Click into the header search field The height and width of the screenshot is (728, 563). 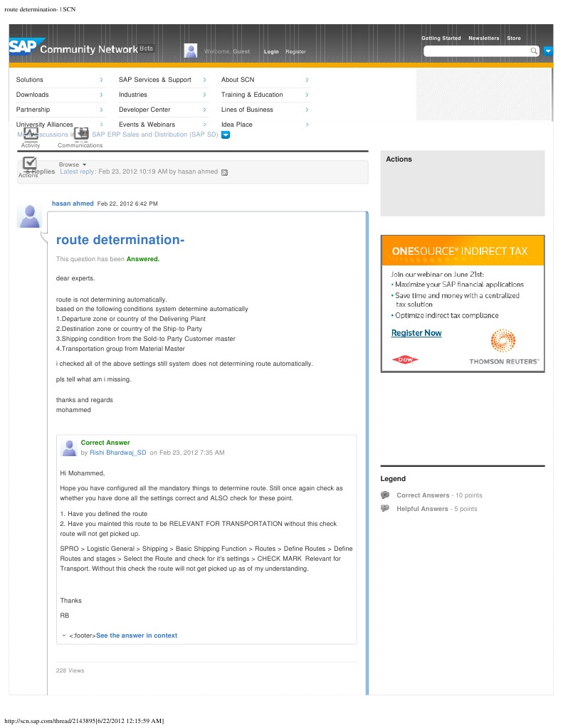click(x=477, y=51)
